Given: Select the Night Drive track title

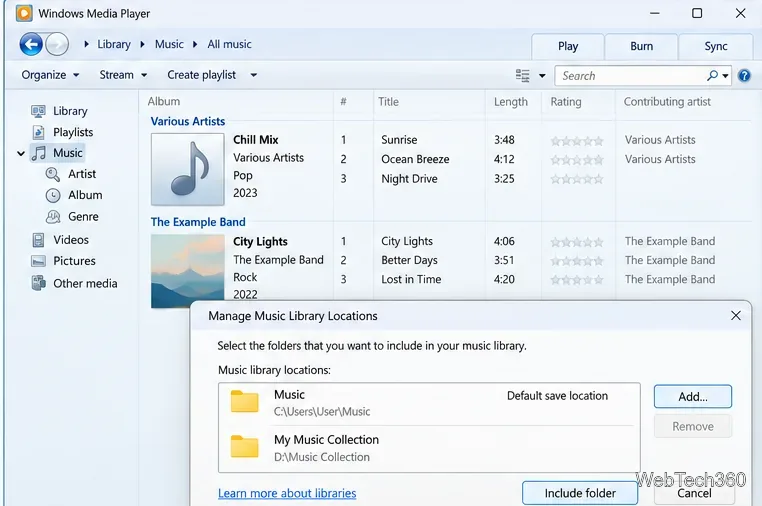Looking at the screenshot, I should pyautogui.click(x=409, y=179).
